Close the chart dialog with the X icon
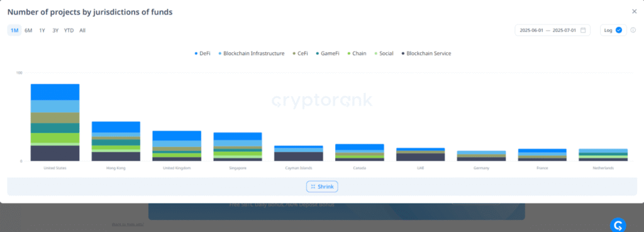 pos(634,11)
